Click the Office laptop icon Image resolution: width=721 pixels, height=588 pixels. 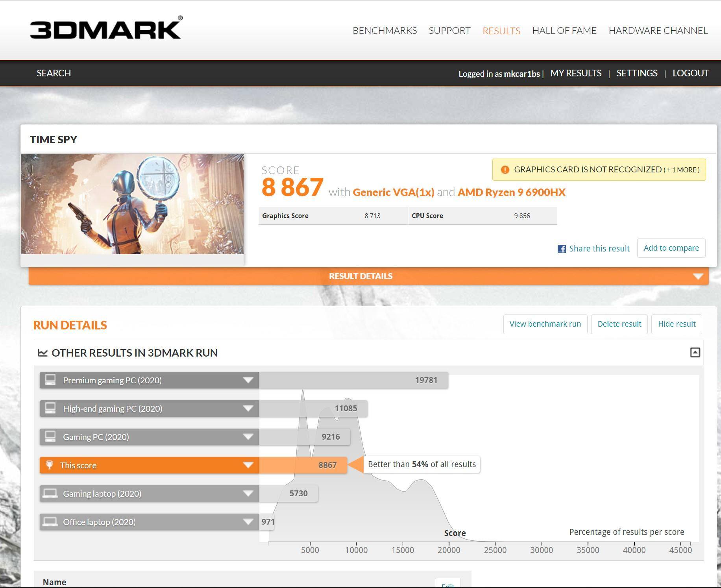click(x=50, y=521)
